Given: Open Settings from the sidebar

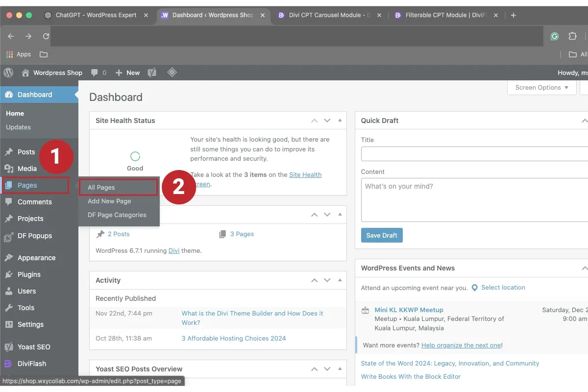Looking at the screenshot, I should pyautogui.click(x=29, y=324).
